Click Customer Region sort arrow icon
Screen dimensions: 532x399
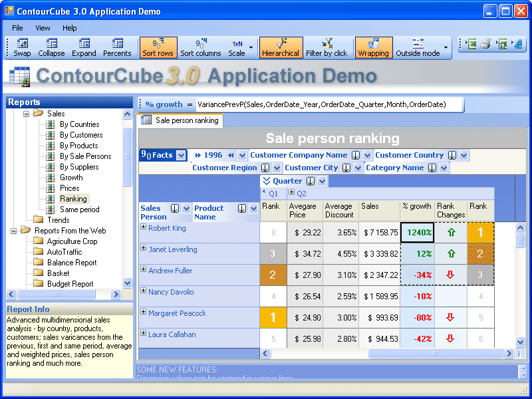(x=265, y=168)
